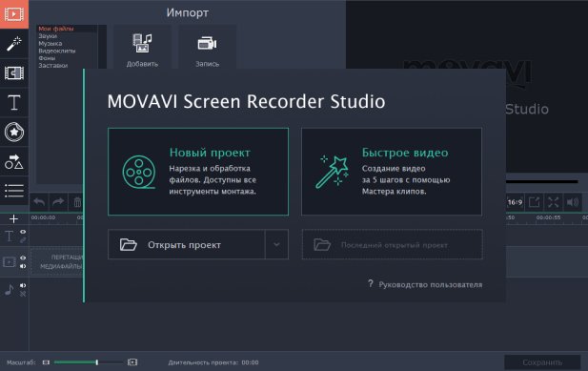Choose Быстрое видео option

pos(392,172)
